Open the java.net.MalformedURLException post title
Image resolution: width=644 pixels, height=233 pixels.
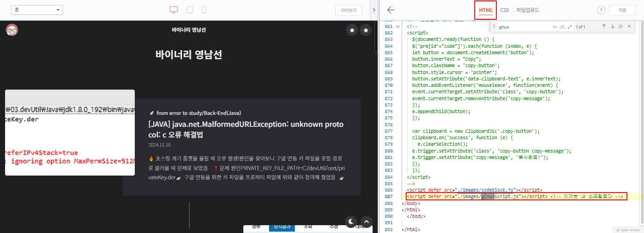(246, 130)
